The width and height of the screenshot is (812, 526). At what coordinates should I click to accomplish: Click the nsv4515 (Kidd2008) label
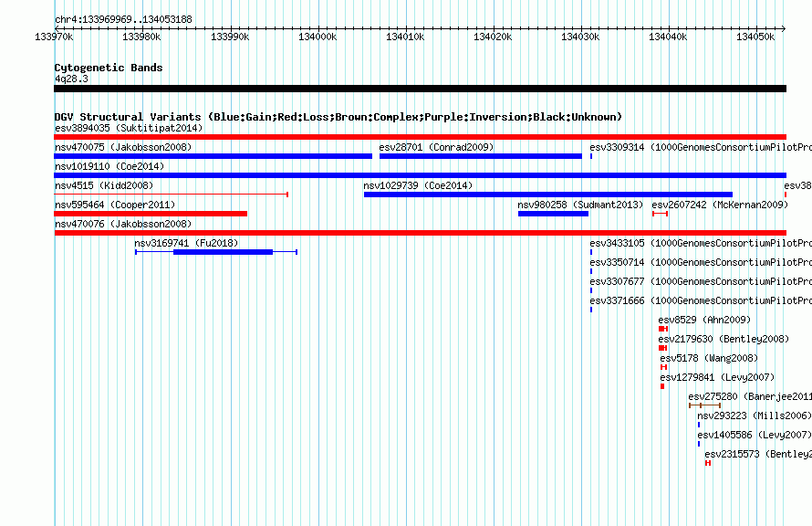(x=104, y=185)
